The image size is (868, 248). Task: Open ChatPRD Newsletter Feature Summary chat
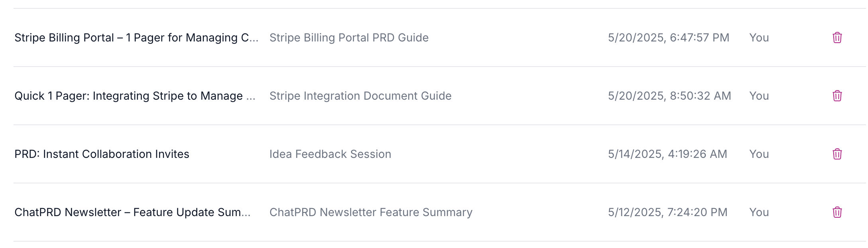371,212
